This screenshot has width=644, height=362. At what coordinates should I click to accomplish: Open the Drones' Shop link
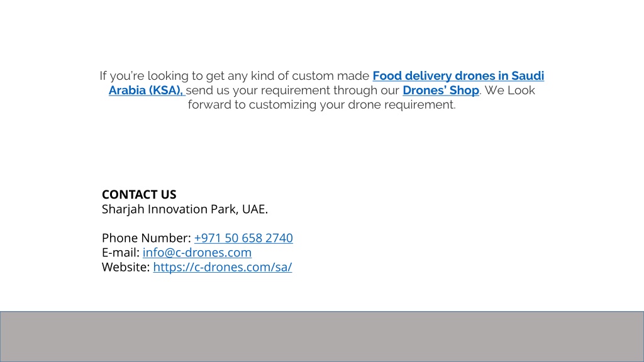[441, 90]
